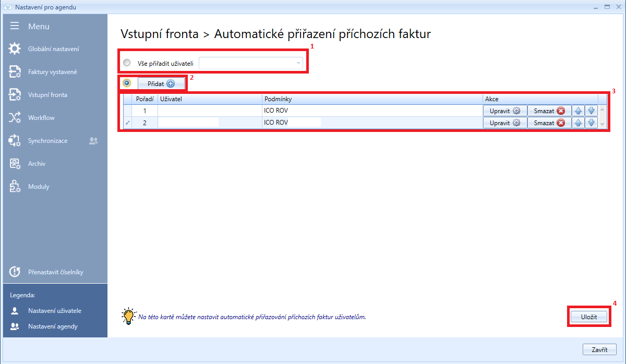The image size is (626, 364).
Task: Click Přidat to add a rule
Action: [x=161, y=83]
